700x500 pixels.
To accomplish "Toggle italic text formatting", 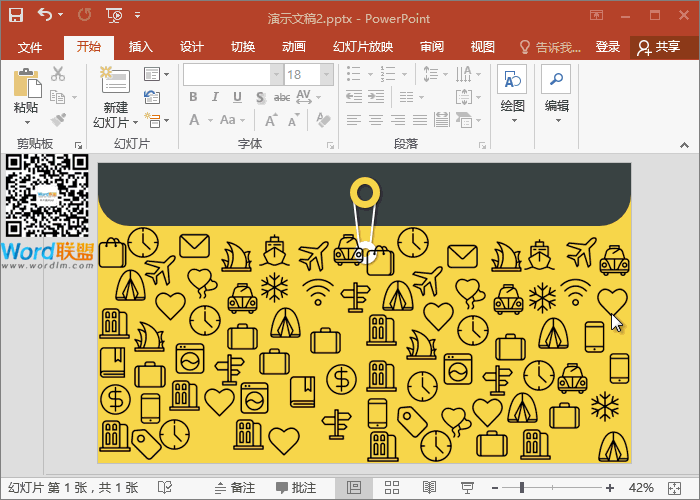I will [215, 97].
